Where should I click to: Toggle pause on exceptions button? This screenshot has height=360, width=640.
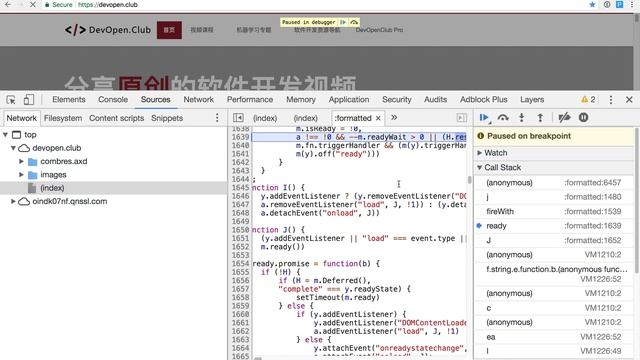point(584,118)
